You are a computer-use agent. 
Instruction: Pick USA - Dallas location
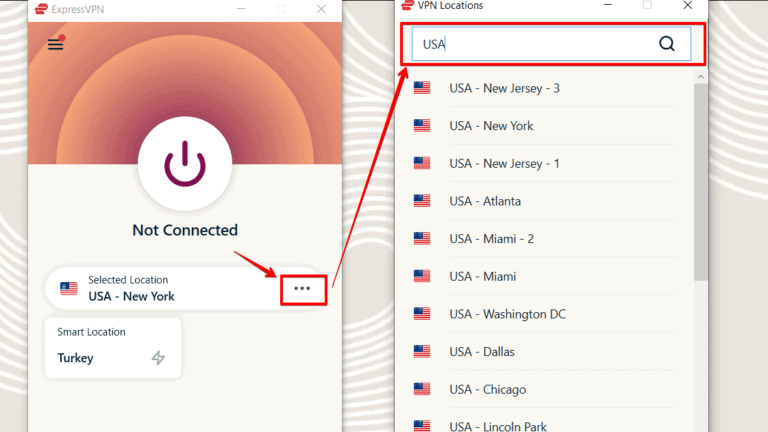482,352
